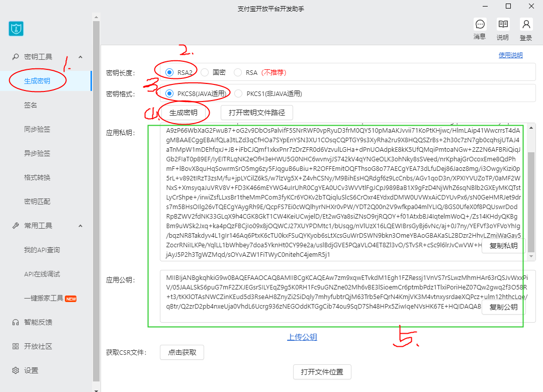
Task: Go to 同步验签 in sidebar
Action: [x=37, y=129]
